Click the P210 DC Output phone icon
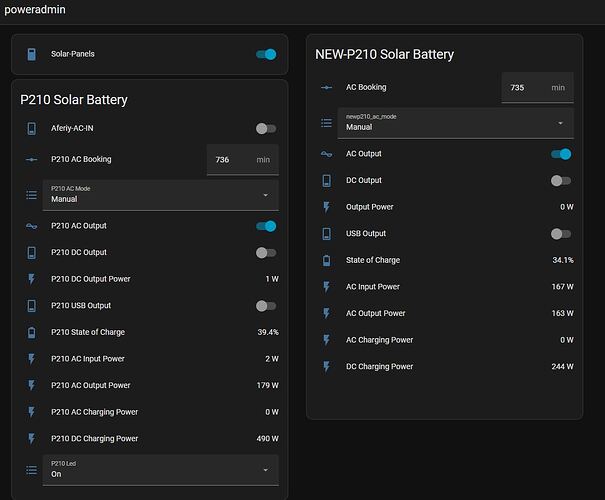Viewport: 605px width, 500px height. click(32, 253)
